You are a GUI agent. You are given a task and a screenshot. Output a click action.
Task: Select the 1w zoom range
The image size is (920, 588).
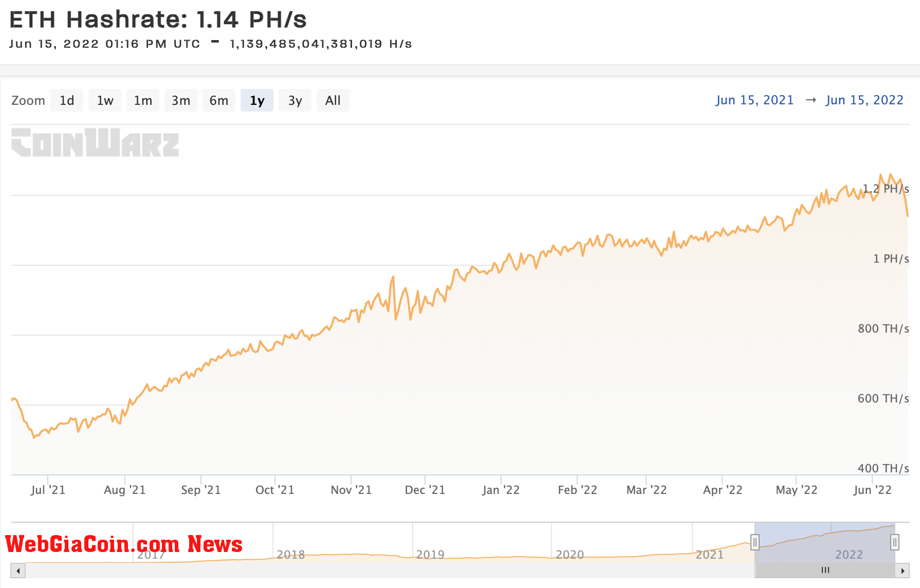point(105,100)
